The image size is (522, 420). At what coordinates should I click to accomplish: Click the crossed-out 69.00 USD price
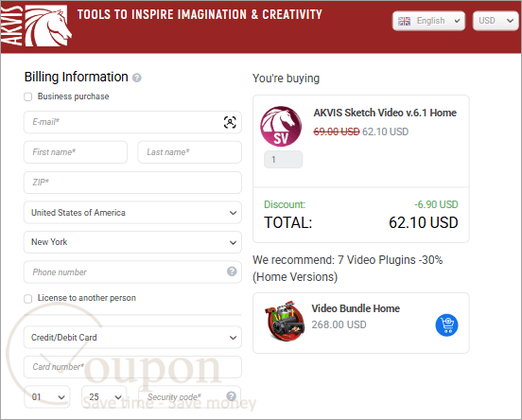(x=337, y=131)
